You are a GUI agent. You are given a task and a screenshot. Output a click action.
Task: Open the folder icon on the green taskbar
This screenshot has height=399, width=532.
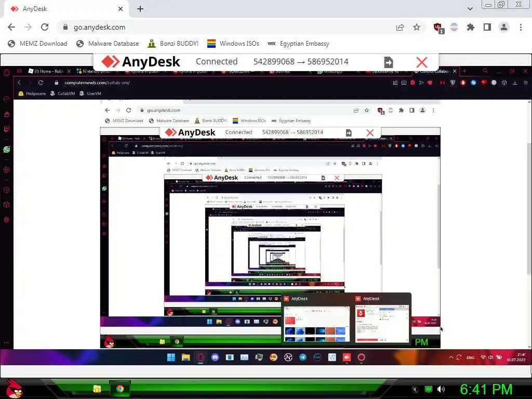97,389
